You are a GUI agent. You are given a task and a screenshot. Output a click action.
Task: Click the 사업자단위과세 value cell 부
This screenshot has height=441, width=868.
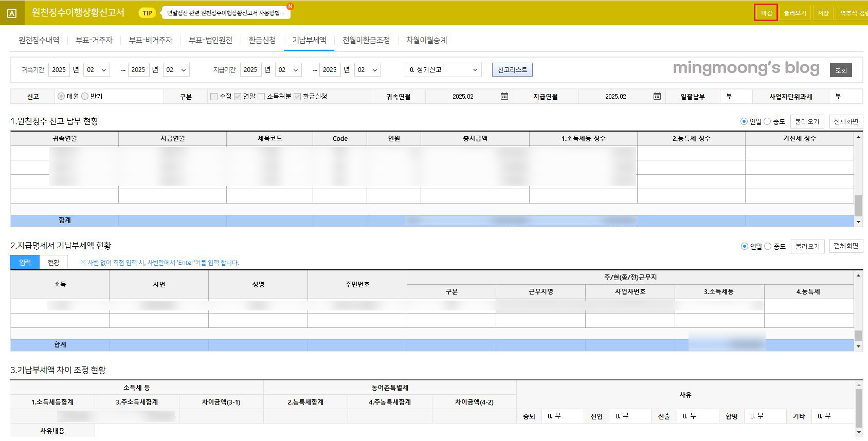coord(845,96)
